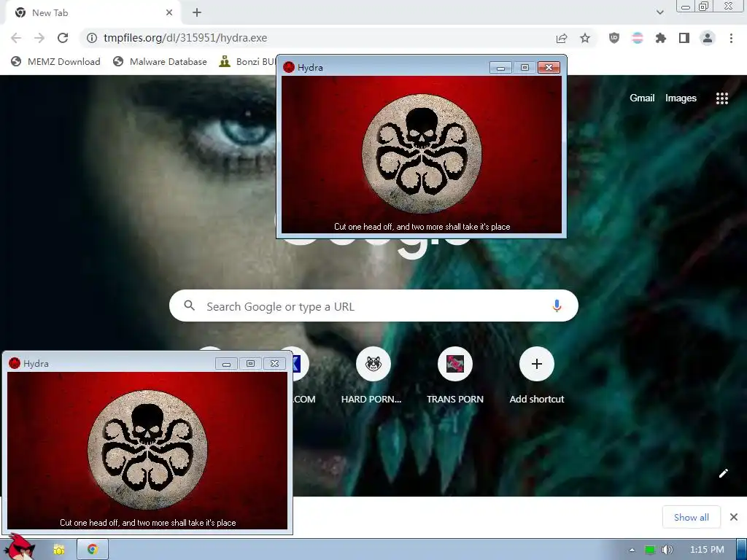747x560 pixels.
Task: Close the upper Hydra window
Action: (x=549, y=68)
